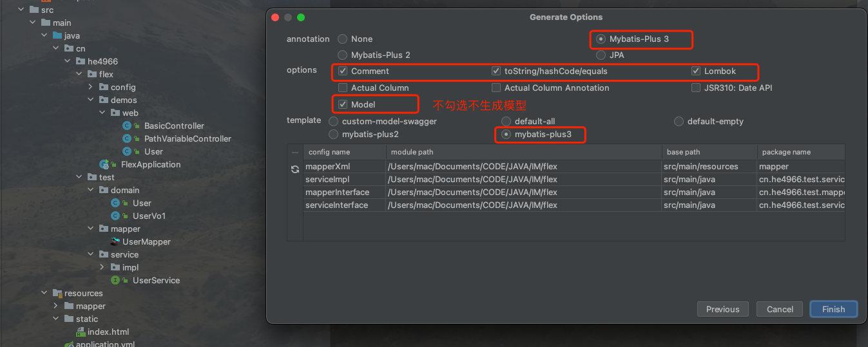Image resolution: width=868 pixels, height=347 pixels.
Task: Toggle the JSR310: Date API checkbox
Action: pyautogui.click(x=696, y=88)
